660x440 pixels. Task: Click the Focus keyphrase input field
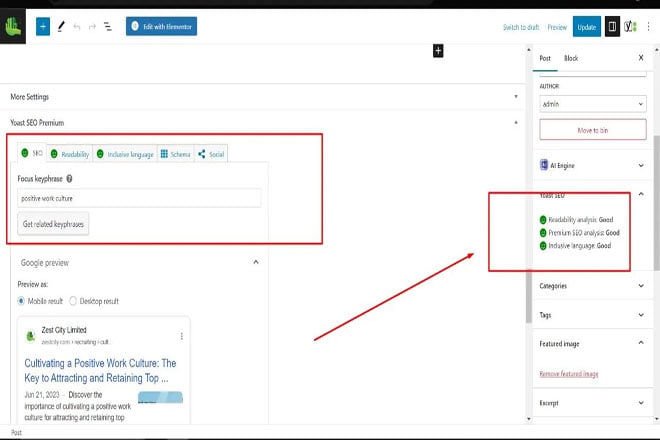[x=139, y=198]
